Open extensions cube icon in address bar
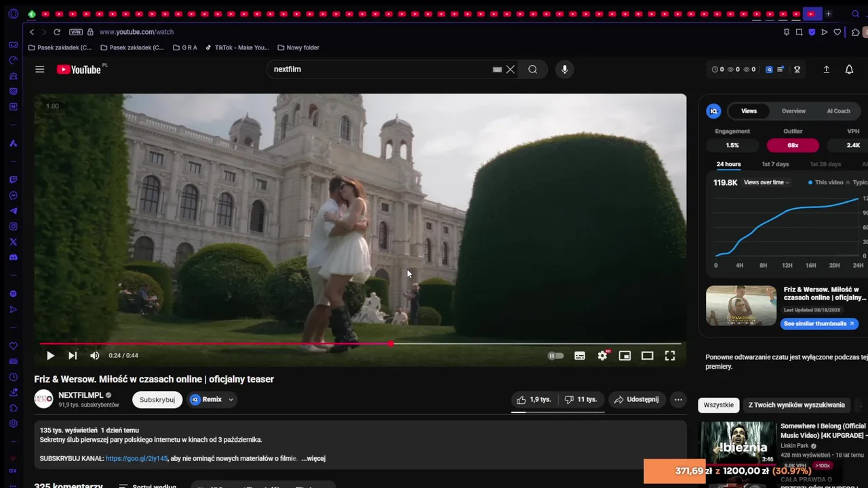Viewport: 868px width, 488px height. tap(855, 32)
